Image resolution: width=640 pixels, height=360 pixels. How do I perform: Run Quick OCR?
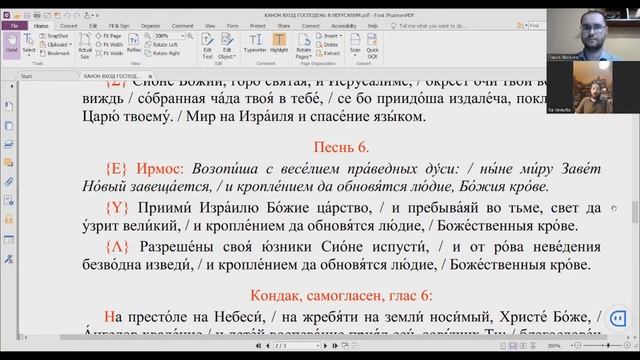click(x=372, y=46)
